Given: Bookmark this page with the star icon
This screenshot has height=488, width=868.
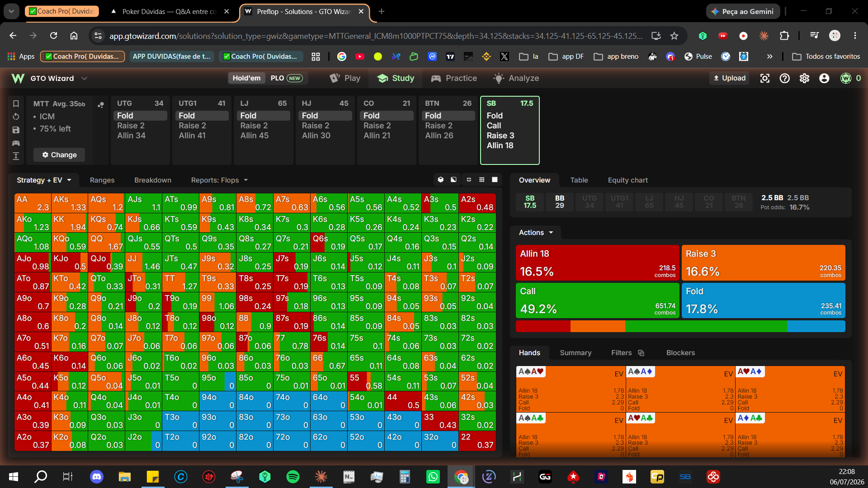Looking at the screenshot, I should [x=675, y=36].
